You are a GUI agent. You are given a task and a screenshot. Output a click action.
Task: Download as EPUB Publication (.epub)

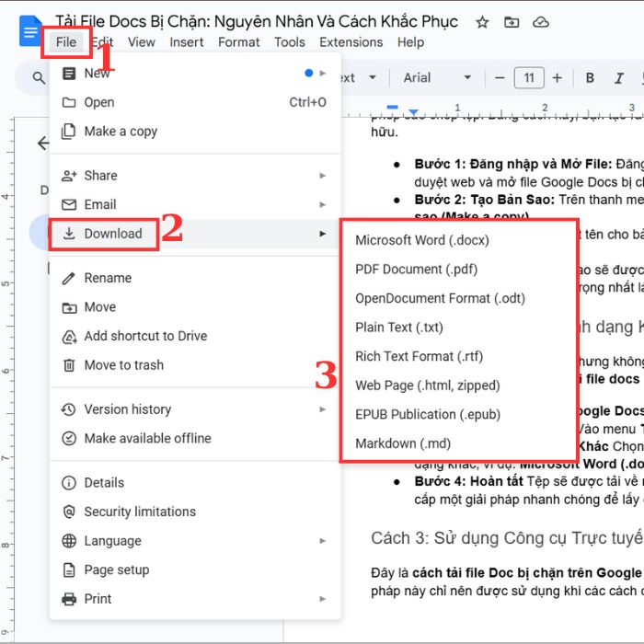[459, 414]
